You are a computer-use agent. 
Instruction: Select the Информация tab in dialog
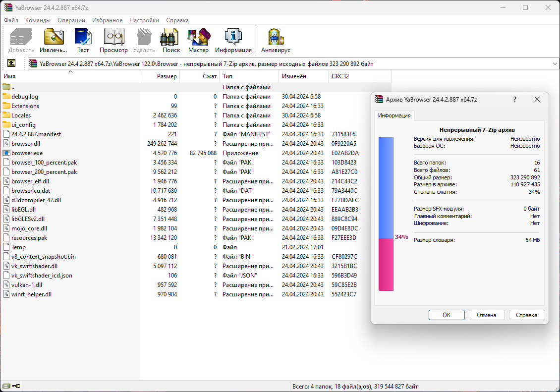[394, 115]
